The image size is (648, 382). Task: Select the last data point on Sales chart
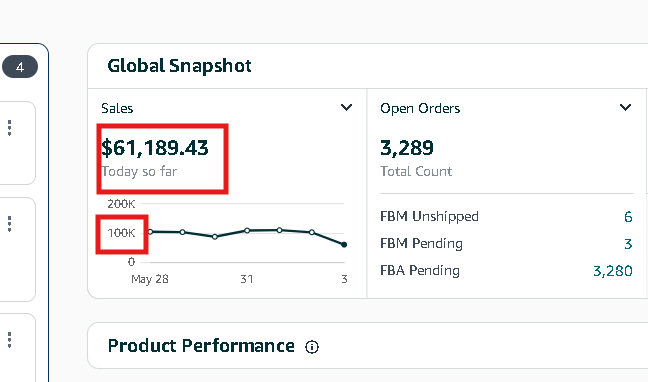coord(344,245)
